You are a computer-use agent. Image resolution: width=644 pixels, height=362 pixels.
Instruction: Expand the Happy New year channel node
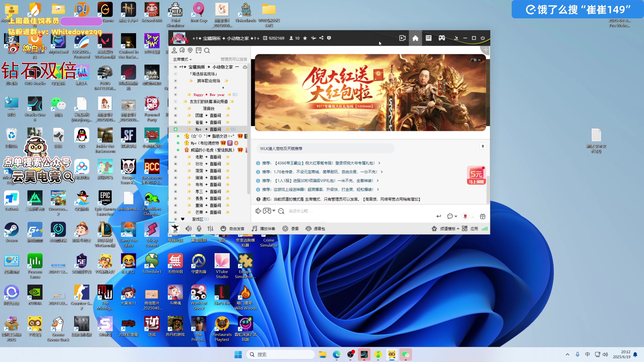click(175, 95)
